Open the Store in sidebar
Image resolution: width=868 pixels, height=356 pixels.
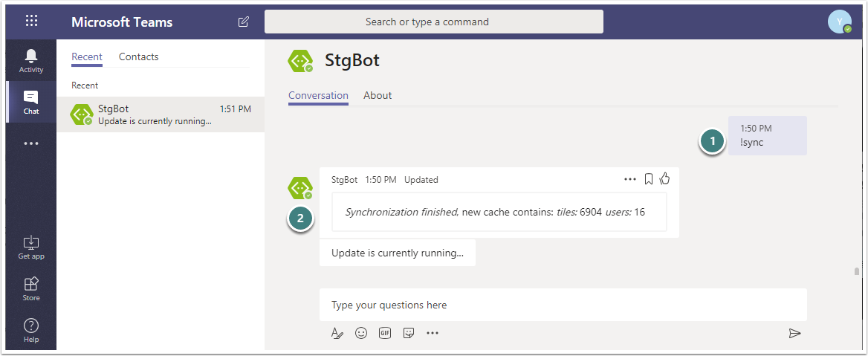(x=31, y=288)
